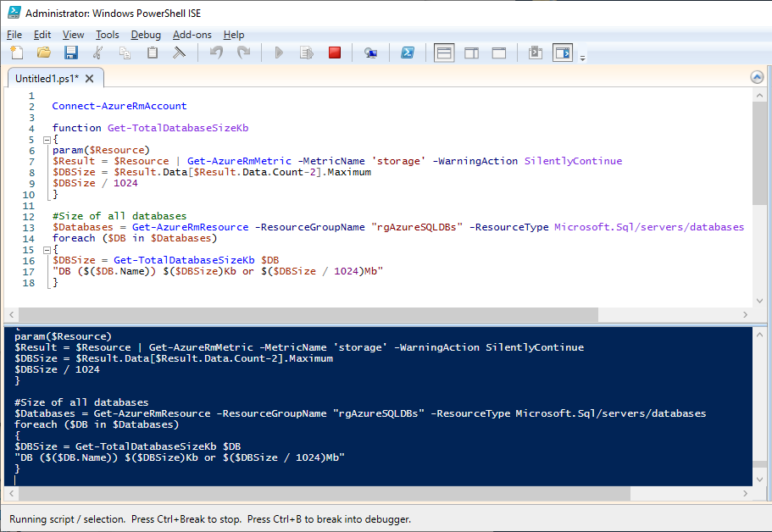Click the '#Size of all databases' comment in script

tap(119, 216)
